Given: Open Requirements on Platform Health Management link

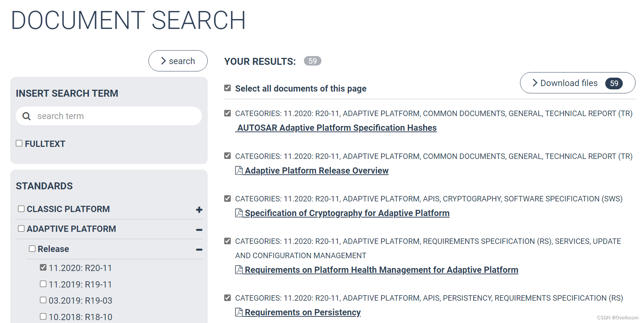Looking at the screenshot, I should pos(381,270).
